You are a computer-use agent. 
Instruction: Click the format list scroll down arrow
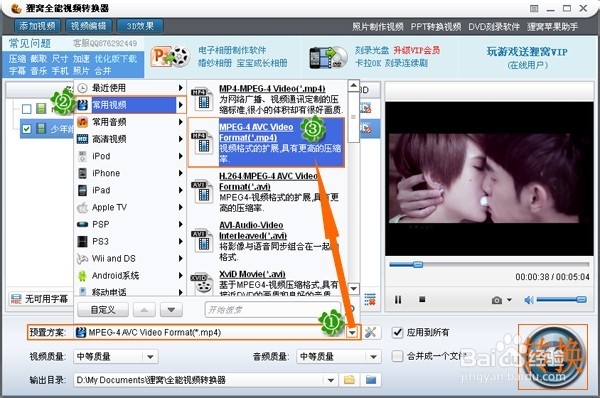[354, 289]
